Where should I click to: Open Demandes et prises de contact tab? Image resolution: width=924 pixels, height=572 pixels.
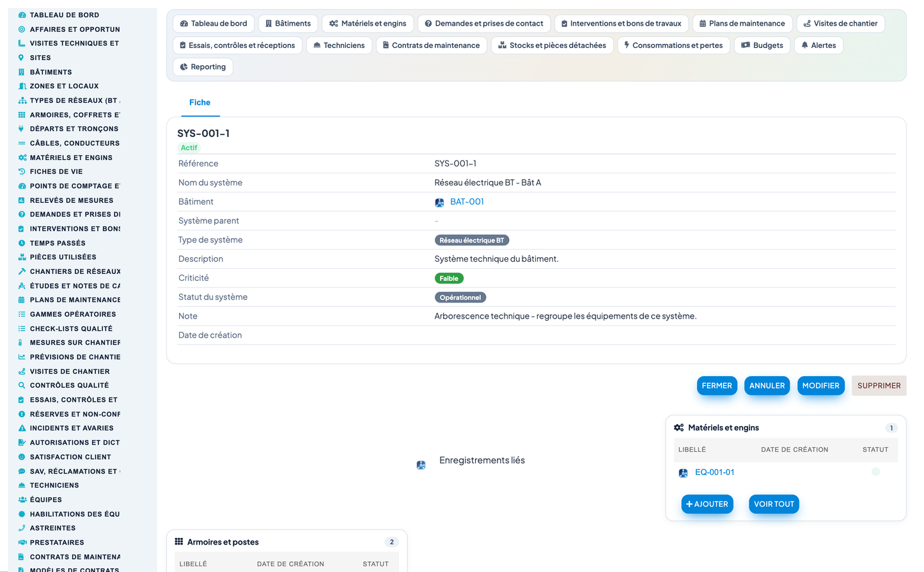click(x=484, y=24)
